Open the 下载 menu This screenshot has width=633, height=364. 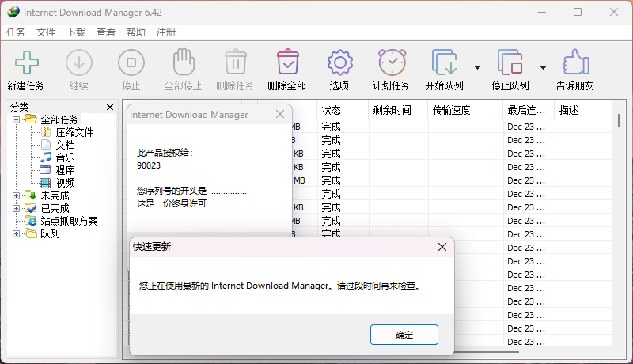pos(76,32)
